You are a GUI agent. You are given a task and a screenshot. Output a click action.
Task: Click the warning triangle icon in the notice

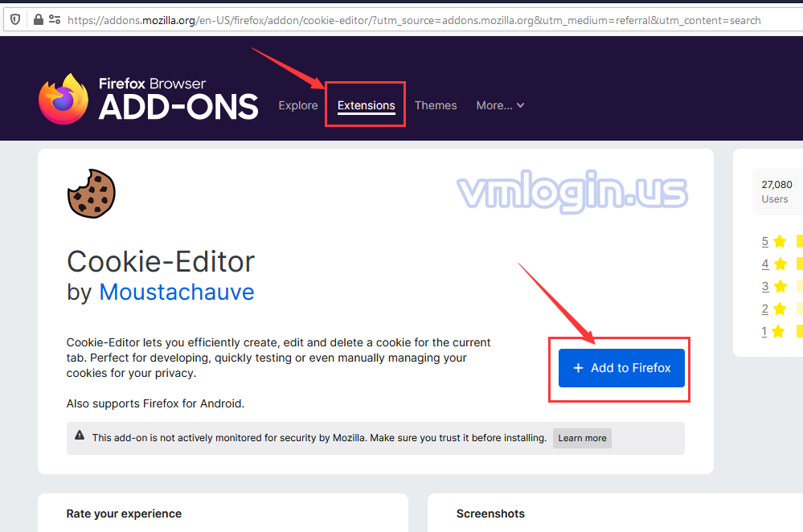80,436
